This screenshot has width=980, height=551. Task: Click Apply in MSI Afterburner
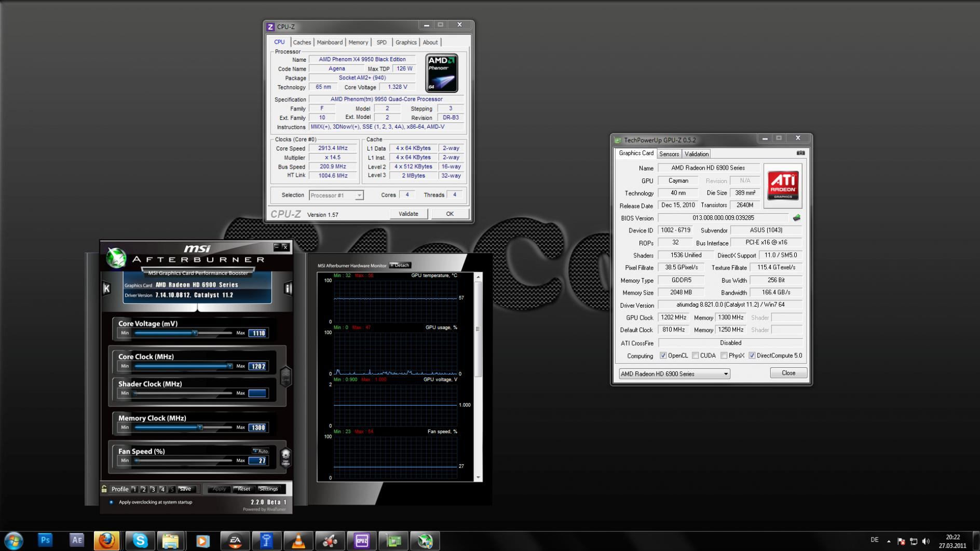coord(219,489)
